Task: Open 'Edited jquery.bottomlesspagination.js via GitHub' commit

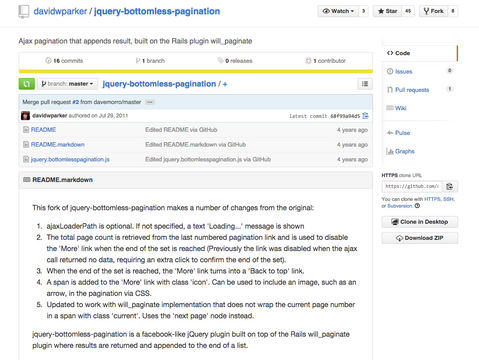Action: [208, 159]
